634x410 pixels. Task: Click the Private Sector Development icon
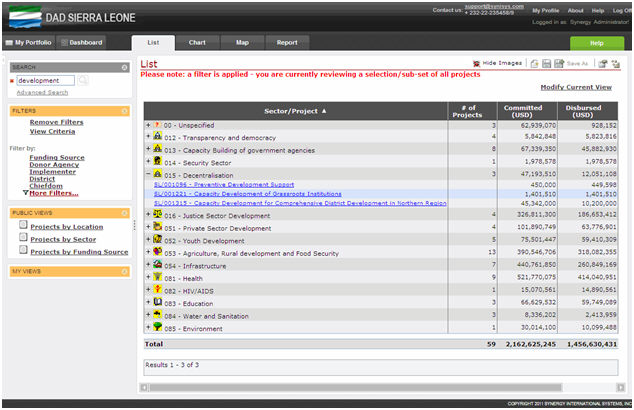(158, 227)
